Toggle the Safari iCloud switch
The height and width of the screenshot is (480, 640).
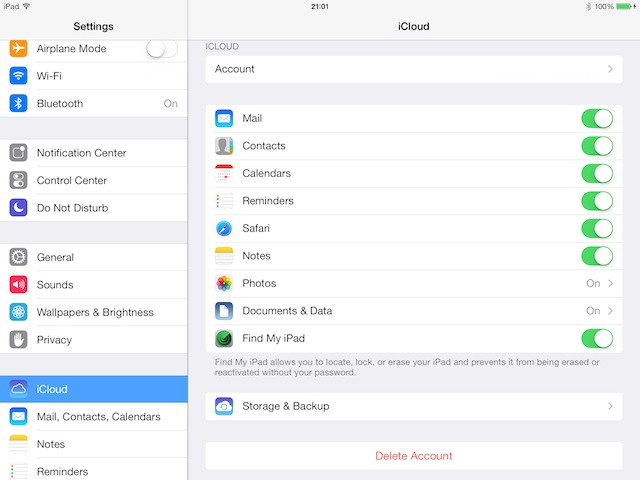pyautogui.click(x=597, y=229)
